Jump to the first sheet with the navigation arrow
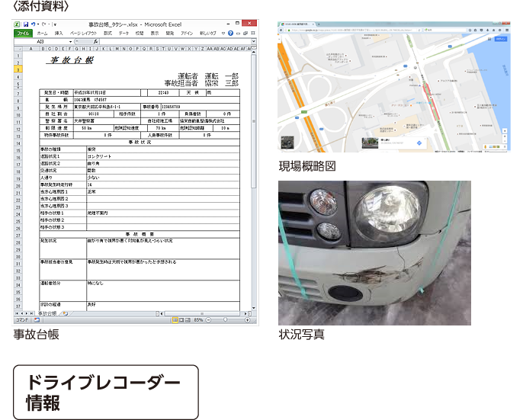Viewport: 523px width, 420px height. pyautogui.click(x=17, y=313)
